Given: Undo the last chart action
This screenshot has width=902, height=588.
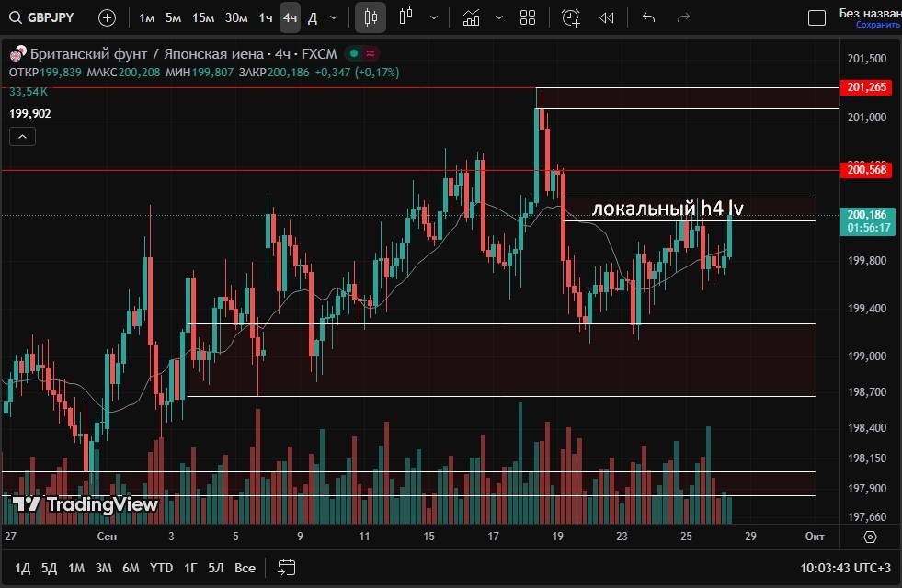Looking at the screenshot, I should coord(649,17).
